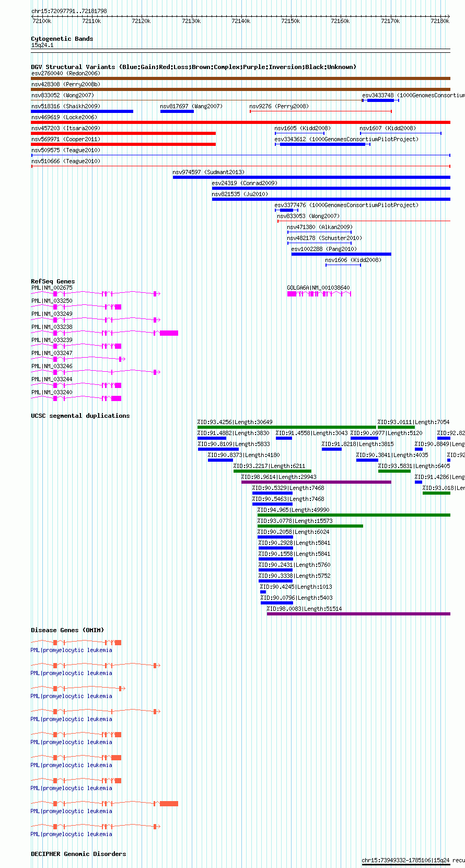Image resolution: width=465 pixels, height=868 pixels.
Task: Click the PML|NM_033244 transcript label
Action: (x=52, y=379)
